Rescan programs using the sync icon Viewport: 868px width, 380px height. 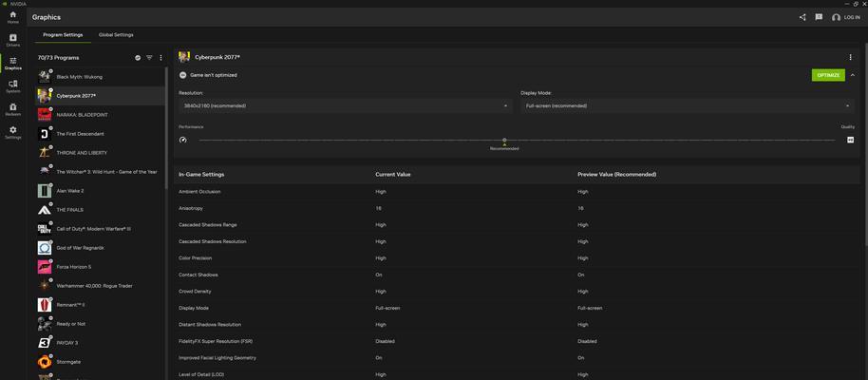tap(138, 58)
